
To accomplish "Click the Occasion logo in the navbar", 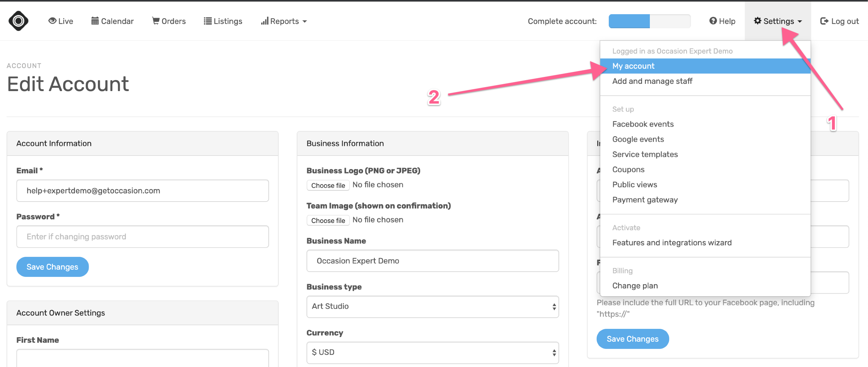I will (18, 21).
